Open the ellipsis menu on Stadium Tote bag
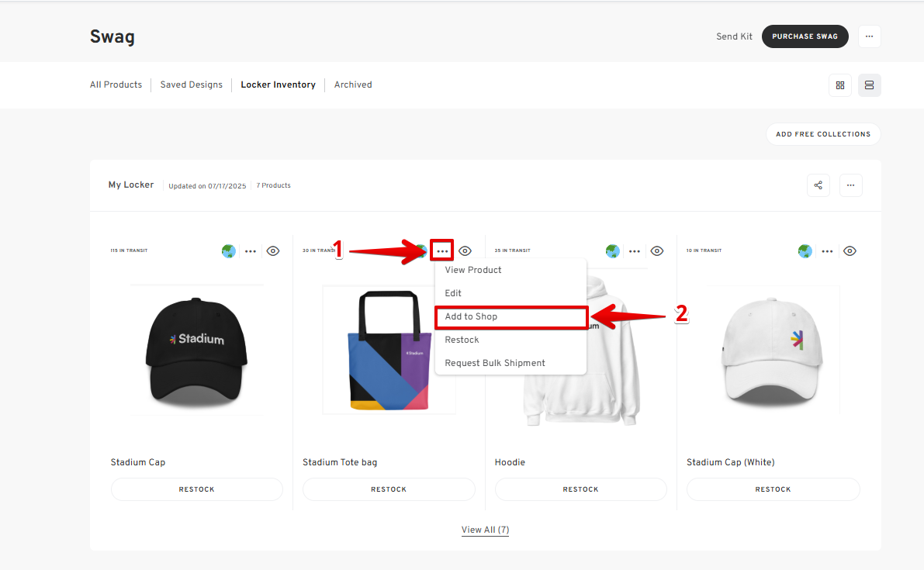This screenshot has height=570, width=924. point(441,250)
